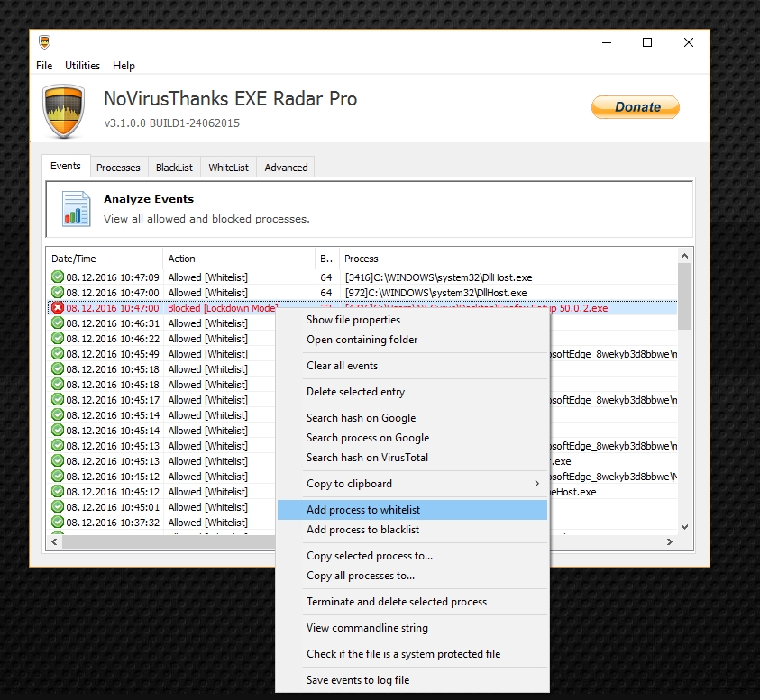Click the horizontal scrollbar left arrow
Image resolution: width=760 pixels, height=700 pixels.
click(54, 542)
